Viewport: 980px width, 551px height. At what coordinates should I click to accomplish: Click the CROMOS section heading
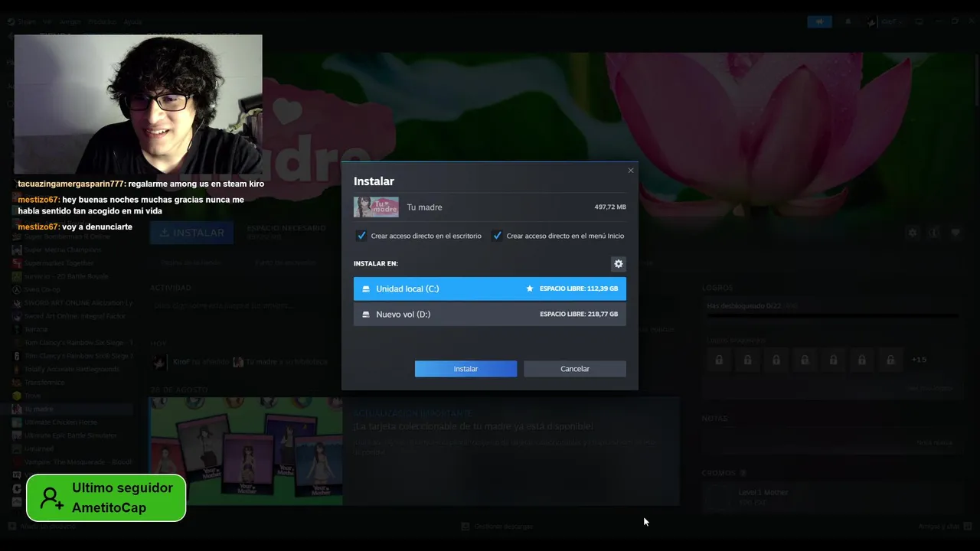pos(718,473)
